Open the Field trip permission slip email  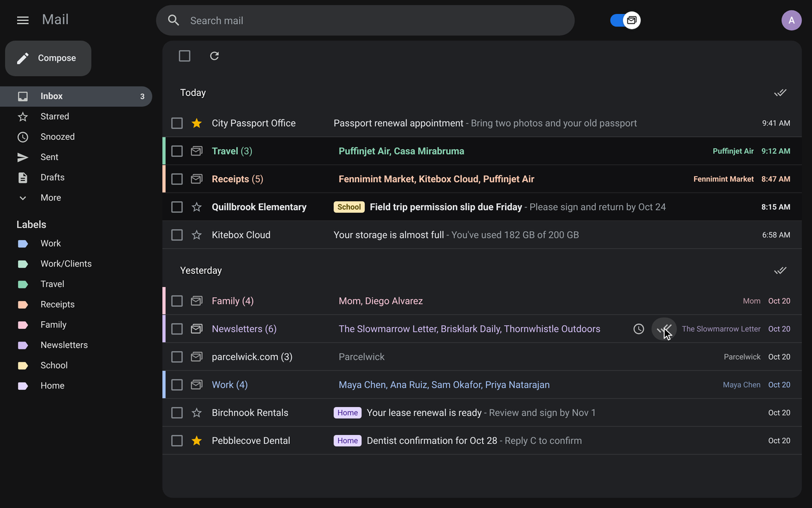(482, 207)
